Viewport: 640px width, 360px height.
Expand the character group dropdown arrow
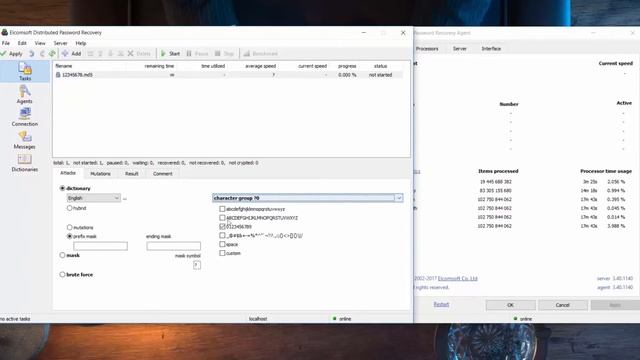tap(399, 198)
